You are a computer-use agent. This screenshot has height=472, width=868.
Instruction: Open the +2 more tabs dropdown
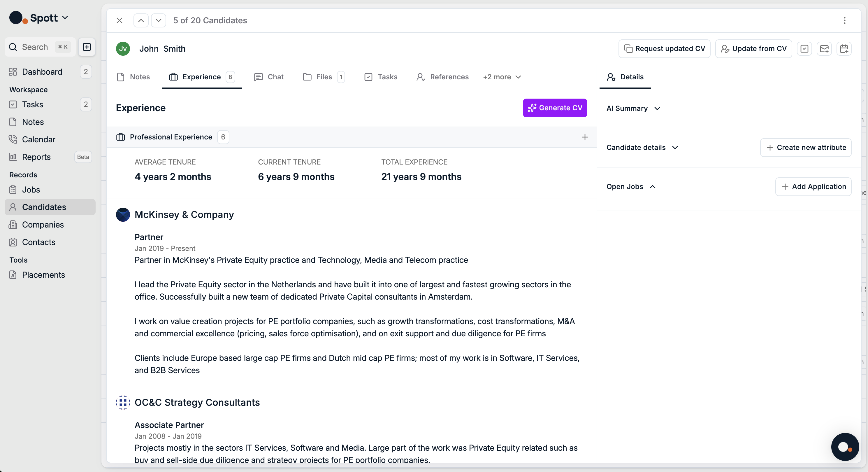(x=502, y=77)
